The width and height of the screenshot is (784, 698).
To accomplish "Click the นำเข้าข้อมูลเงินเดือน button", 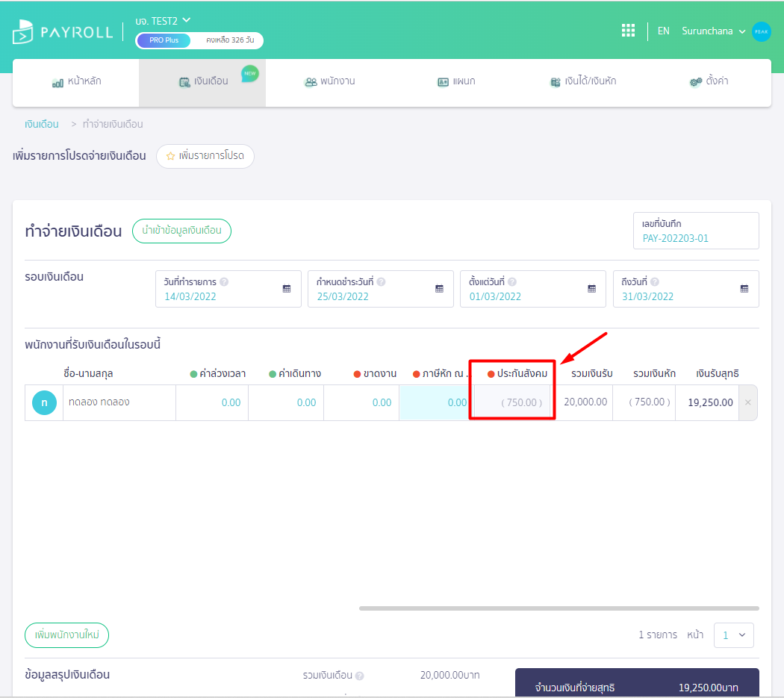I will coord(181,231).
